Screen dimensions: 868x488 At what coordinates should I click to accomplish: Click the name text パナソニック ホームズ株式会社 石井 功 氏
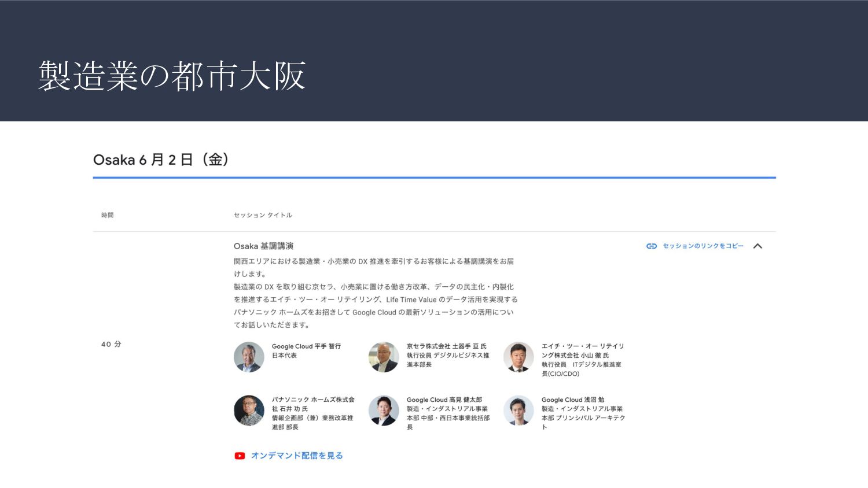[313, 404]
